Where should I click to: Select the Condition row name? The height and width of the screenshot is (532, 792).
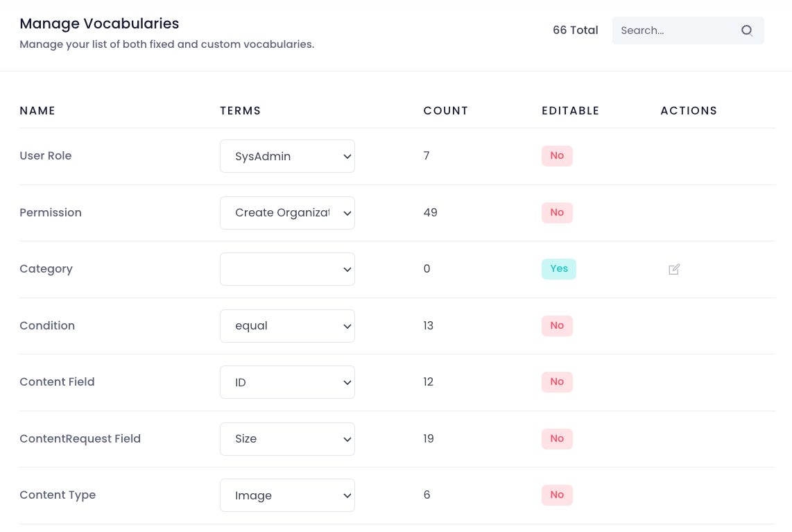[47, 326]
